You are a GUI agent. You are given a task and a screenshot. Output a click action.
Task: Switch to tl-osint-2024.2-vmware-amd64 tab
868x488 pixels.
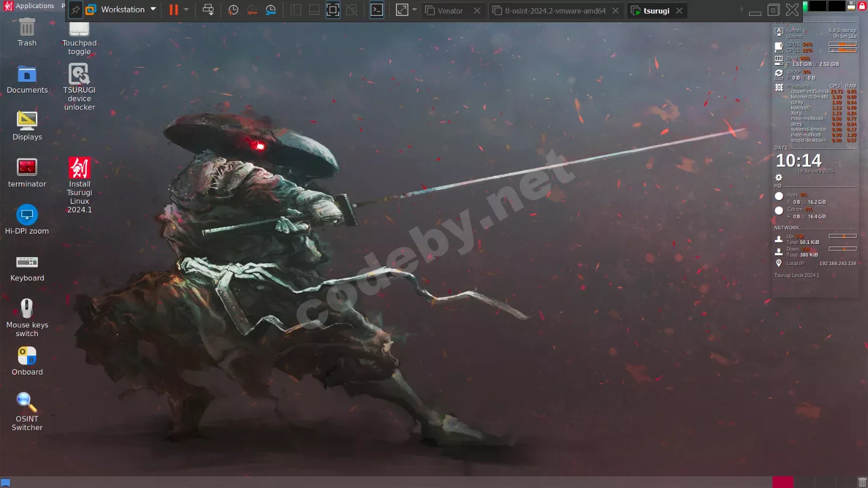click(554, 11)
